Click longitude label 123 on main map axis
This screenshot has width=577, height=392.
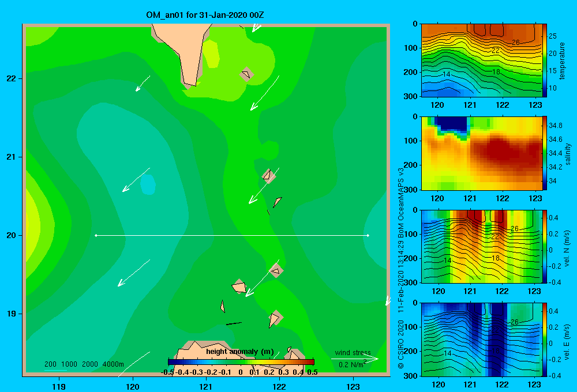coord(353,386)
